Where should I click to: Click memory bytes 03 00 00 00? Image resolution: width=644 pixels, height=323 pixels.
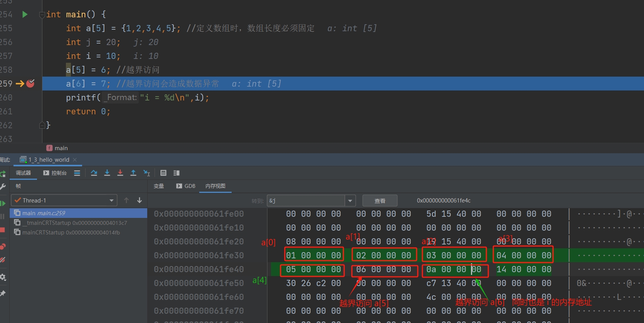[x=454, y=255]
